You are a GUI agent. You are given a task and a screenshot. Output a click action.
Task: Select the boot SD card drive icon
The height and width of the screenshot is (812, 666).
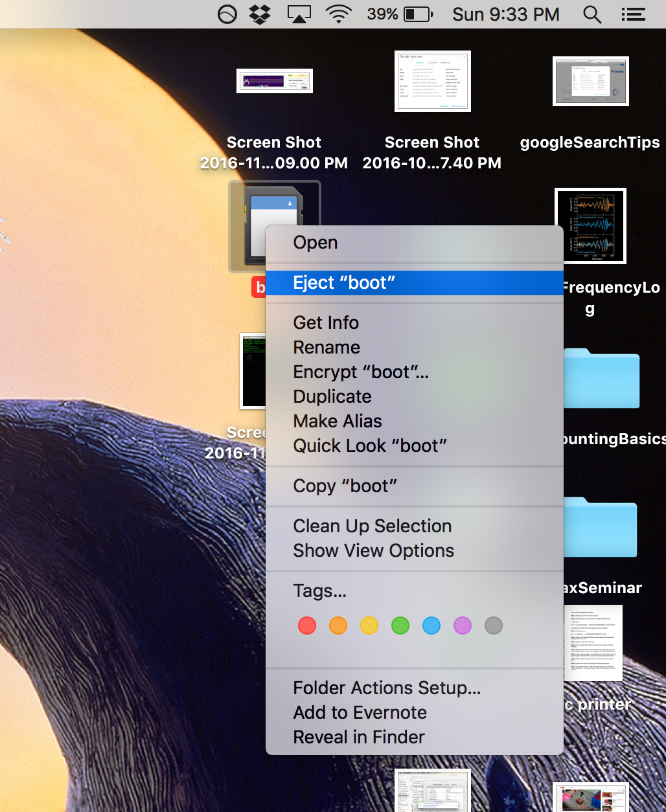273,227
